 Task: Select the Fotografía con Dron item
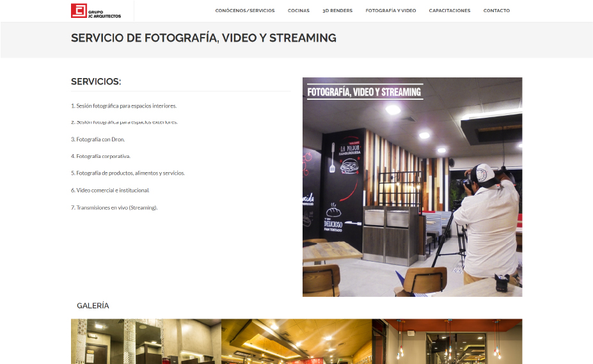pyautogui.click(x=98, y=139)
